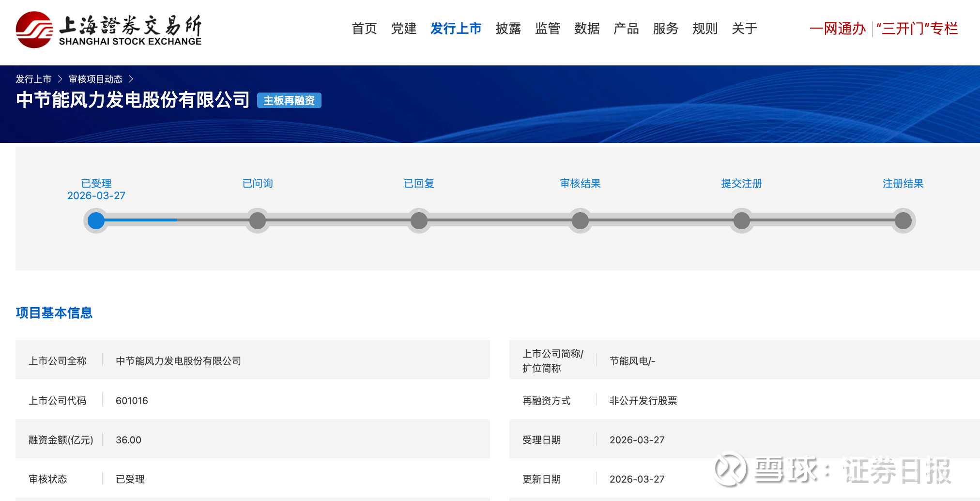Click the chevron after 审核项目动态 breadcrumb
This screenshot has height=501, width=980.
[x=131, y=79]
